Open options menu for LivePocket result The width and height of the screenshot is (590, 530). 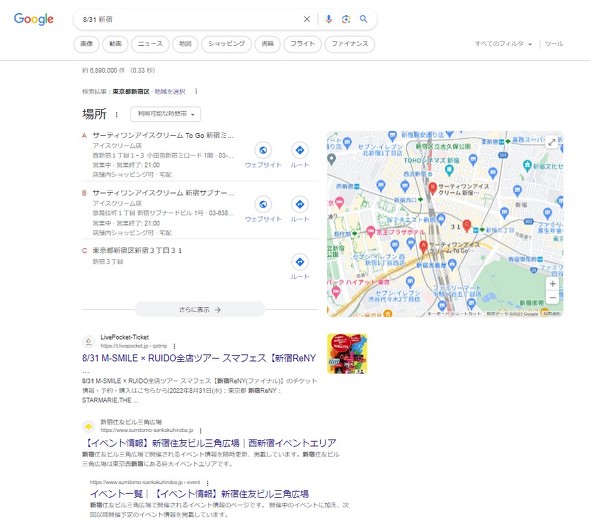pyautogui.click(x=174, y=346)
